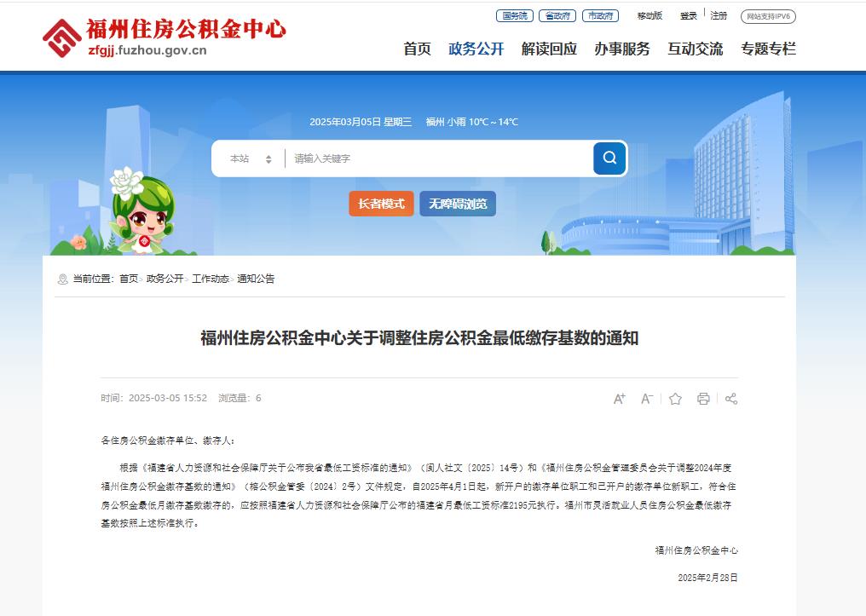866x616 pixels.
Task: Open the share icon
Action: (x=731, y=399)
